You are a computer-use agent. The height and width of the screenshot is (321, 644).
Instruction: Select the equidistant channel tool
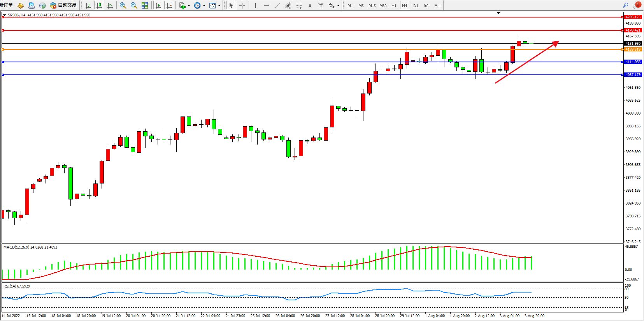[288, 5]
